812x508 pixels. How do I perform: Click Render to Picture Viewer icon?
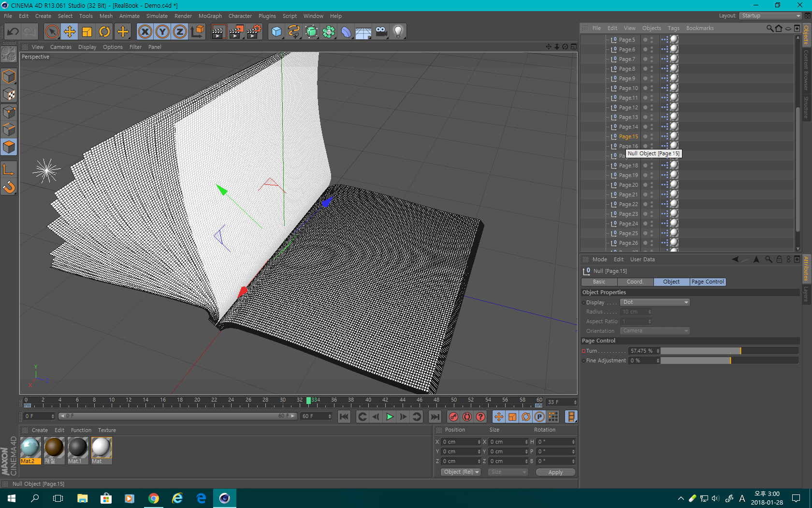pos(236,32)
